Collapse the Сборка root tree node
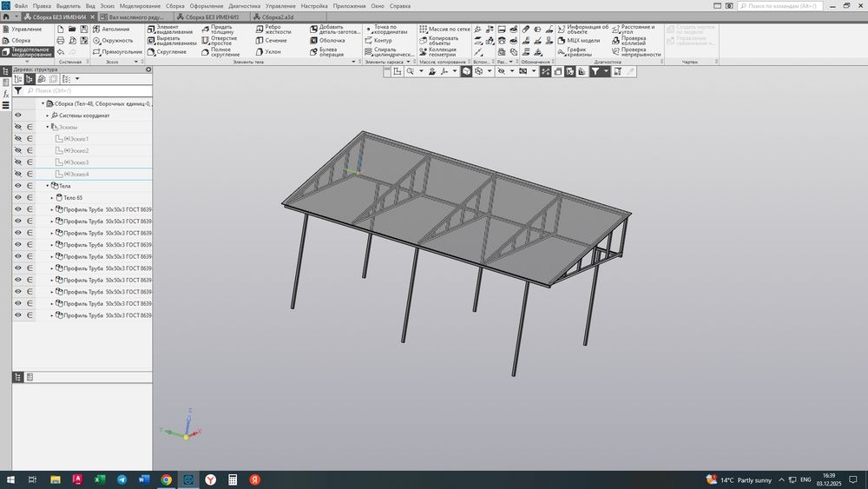 tap(43, 103)
